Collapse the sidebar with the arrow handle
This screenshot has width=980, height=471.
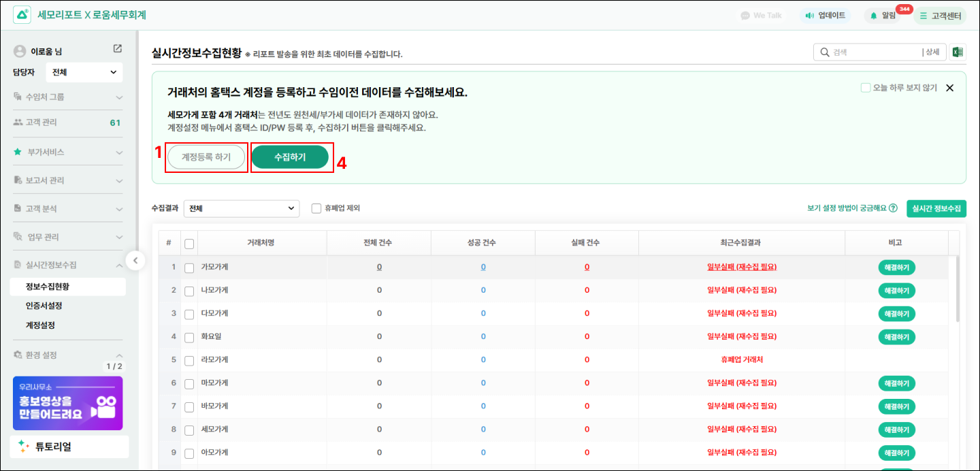(135, 261)
